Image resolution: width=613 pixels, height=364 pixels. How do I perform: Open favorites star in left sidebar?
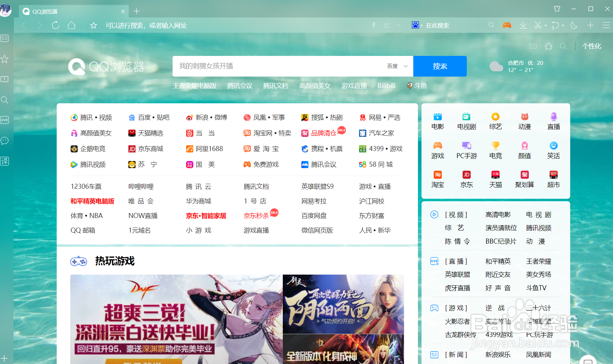coord(5,59)
